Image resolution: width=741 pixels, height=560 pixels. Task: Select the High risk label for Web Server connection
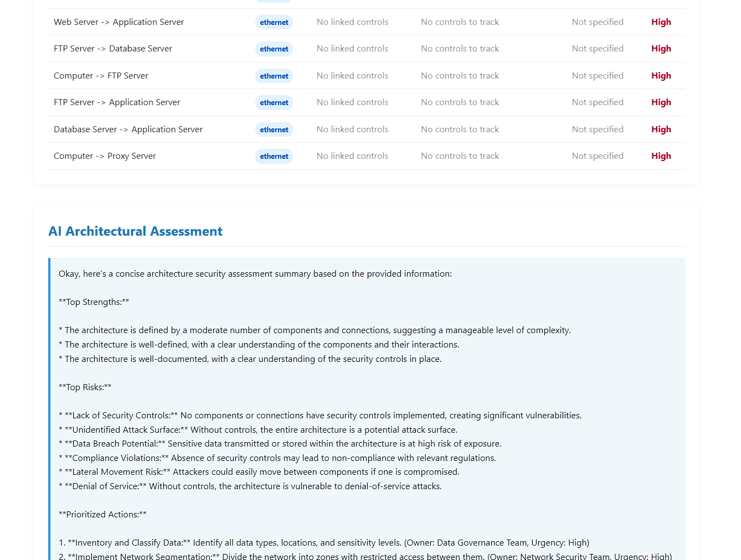click(661, 22)
